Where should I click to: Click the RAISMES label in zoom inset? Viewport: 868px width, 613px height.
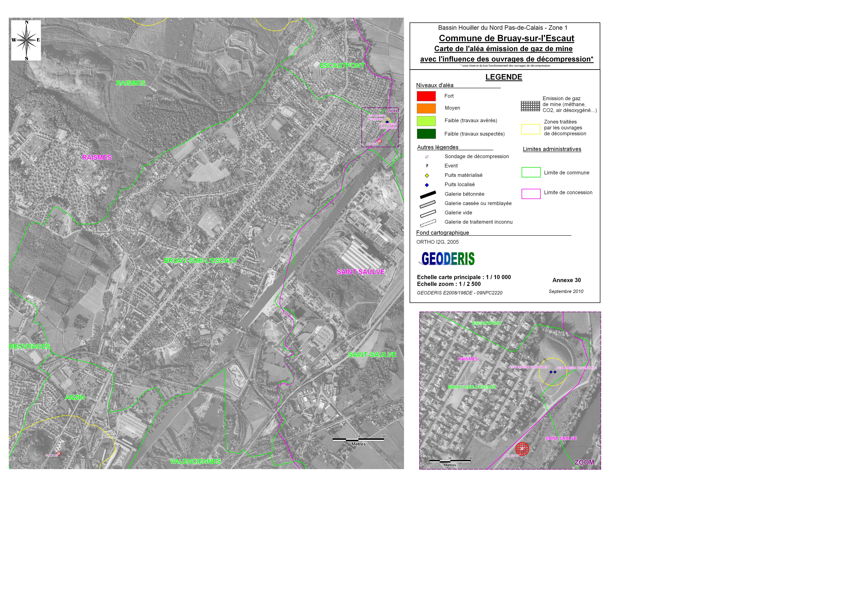468,359
